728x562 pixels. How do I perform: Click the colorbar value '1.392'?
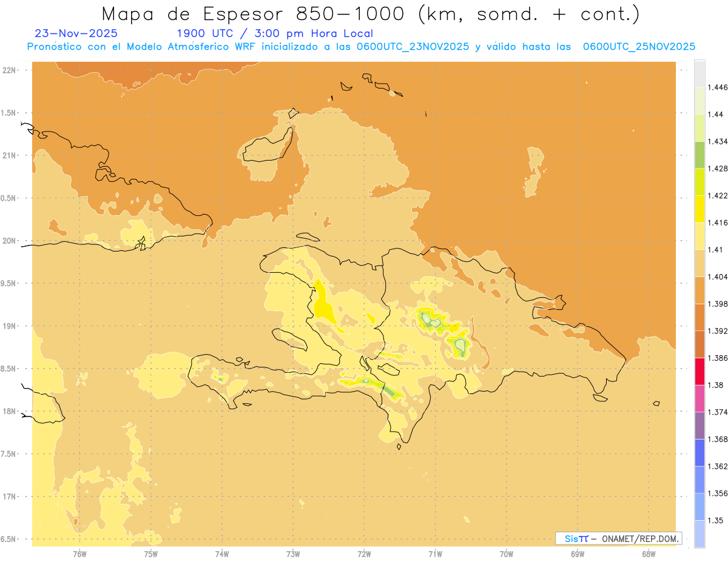(717, 331)
